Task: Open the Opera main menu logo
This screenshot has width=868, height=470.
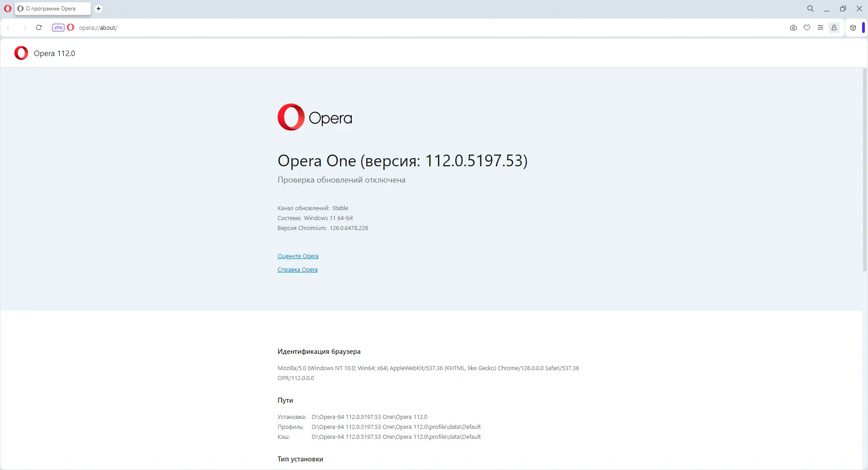Action: tap(8, 9)
